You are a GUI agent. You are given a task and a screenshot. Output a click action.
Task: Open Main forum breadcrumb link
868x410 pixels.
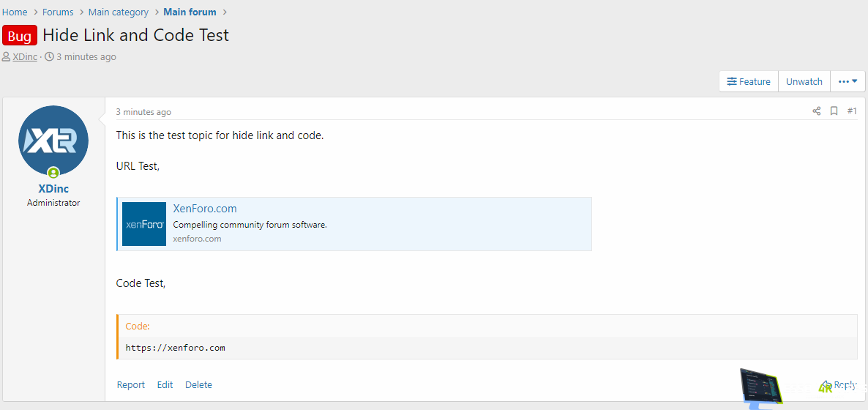(x=190, y=12)
